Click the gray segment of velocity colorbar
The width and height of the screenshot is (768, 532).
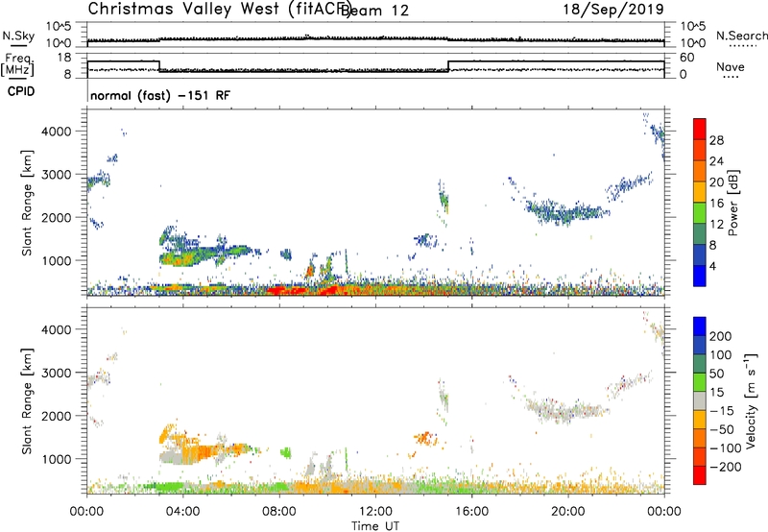700,401
